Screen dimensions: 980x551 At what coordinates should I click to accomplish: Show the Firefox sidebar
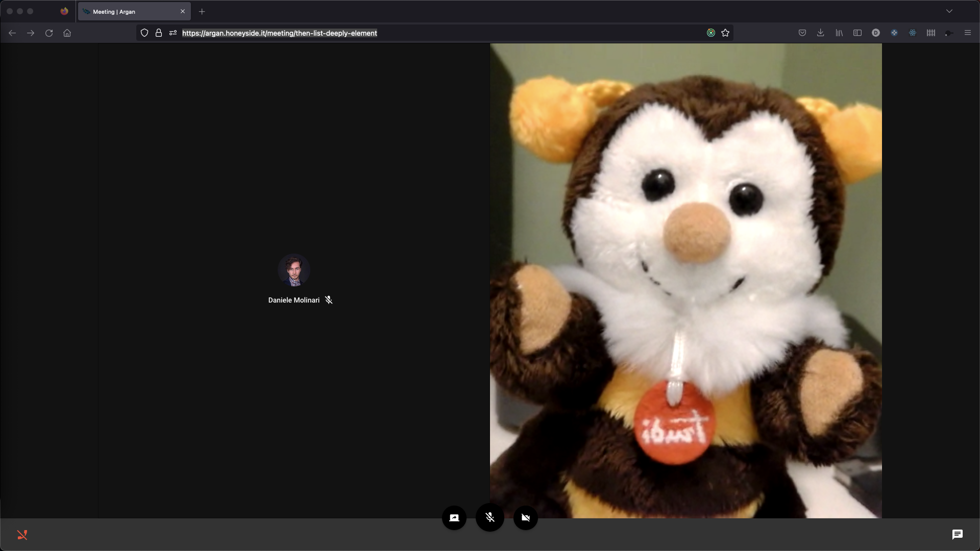tap(857, 33)
